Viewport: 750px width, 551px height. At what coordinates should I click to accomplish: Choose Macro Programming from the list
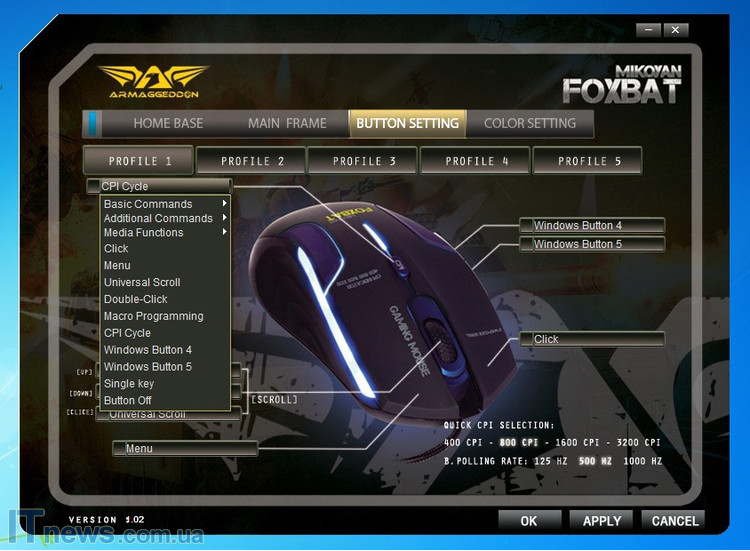153,316
